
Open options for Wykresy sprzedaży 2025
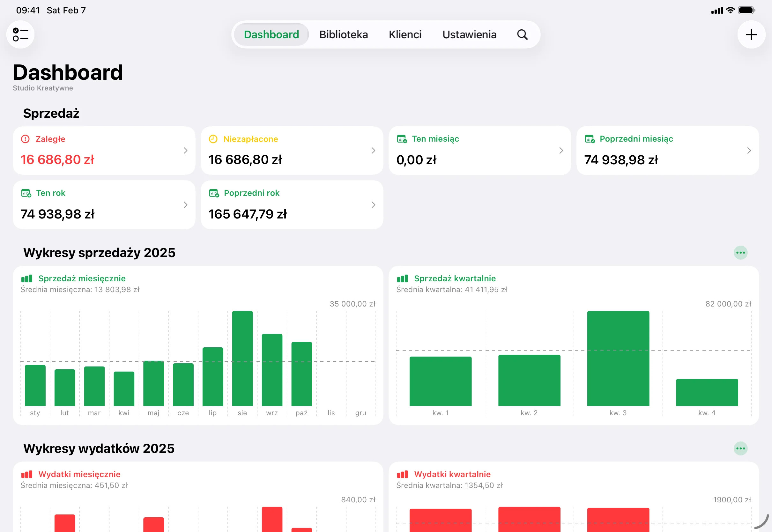point(740,253)
